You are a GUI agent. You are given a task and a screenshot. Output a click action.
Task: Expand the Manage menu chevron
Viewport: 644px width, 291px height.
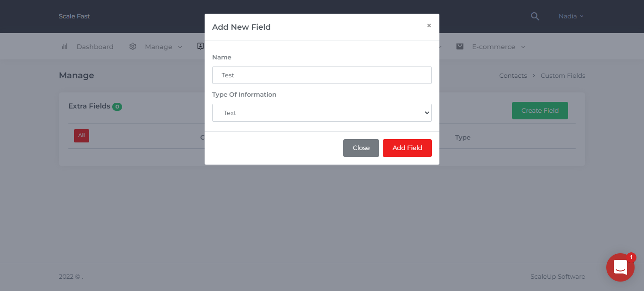coord(180,47)
